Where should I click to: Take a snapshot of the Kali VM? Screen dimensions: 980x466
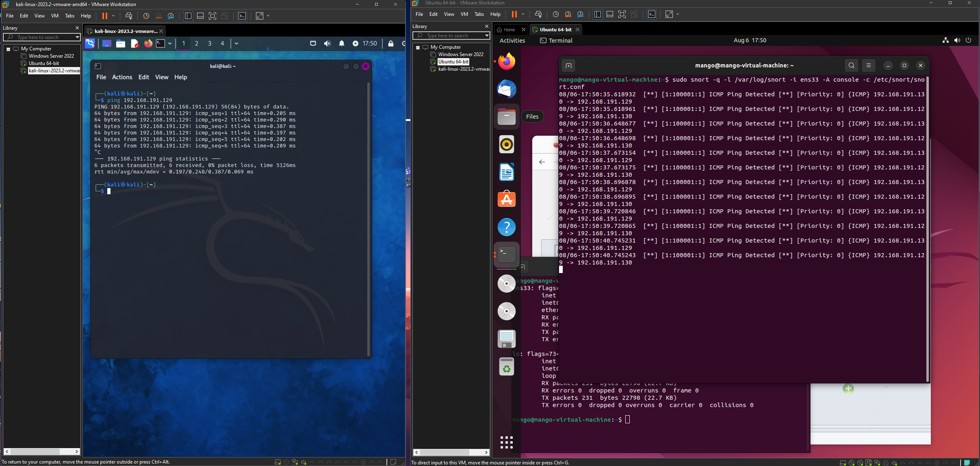[x=146, y=16]
